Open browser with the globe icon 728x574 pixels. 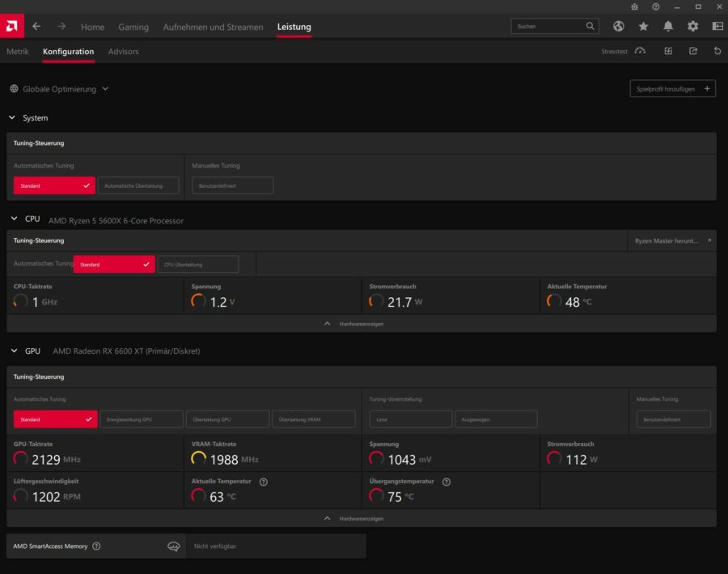point(618,26)
